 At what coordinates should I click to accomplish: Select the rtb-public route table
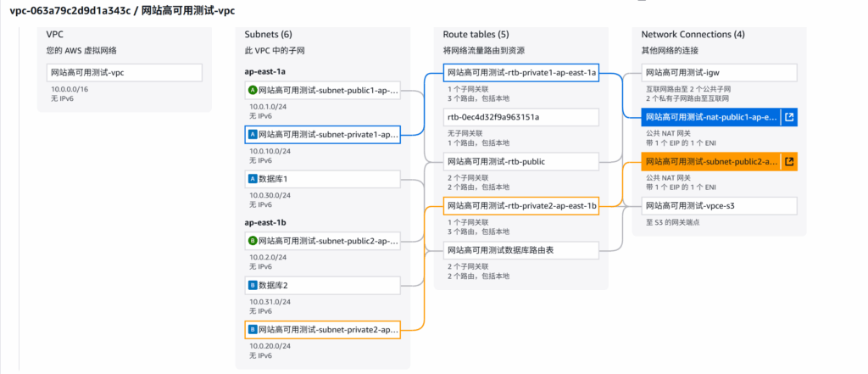(521, 161)
